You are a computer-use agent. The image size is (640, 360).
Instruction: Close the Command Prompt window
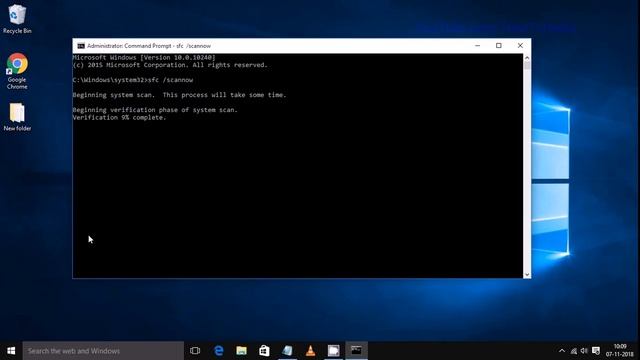pos(520,46)
